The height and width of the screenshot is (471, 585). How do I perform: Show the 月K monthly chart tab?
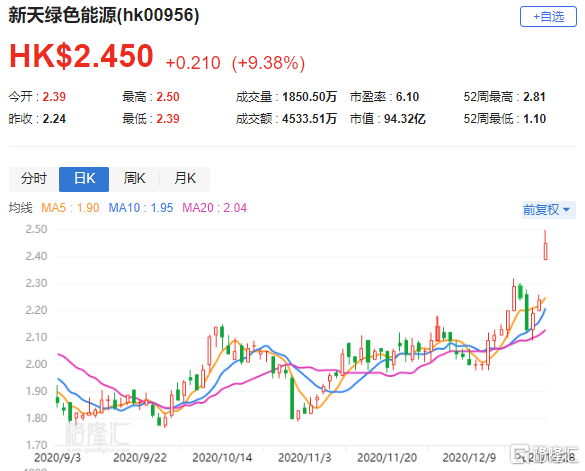pos(185,179)
